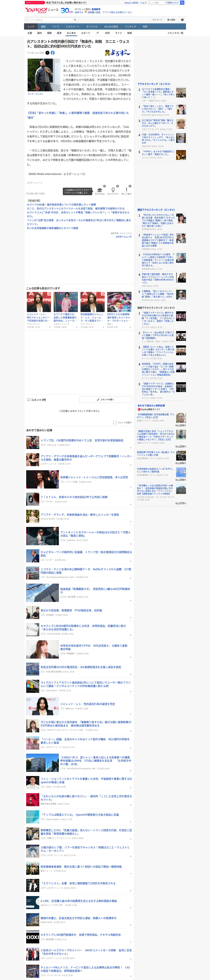Select the 国内 category
The height and width of the screenshot is (980, 210).
pyautogui.click(x=40, y=33)
